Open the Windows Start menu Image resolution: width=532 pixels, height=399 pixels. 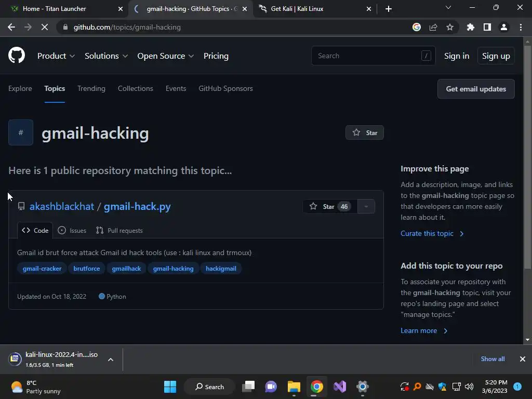[x=170, y=387]
